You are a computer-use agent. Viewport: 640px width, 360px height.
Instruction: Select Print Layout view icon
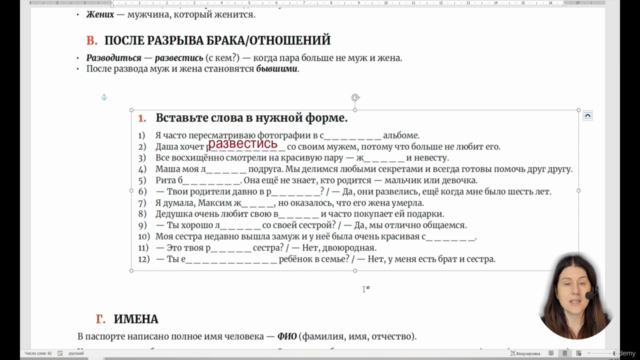(x=565, y=353)
